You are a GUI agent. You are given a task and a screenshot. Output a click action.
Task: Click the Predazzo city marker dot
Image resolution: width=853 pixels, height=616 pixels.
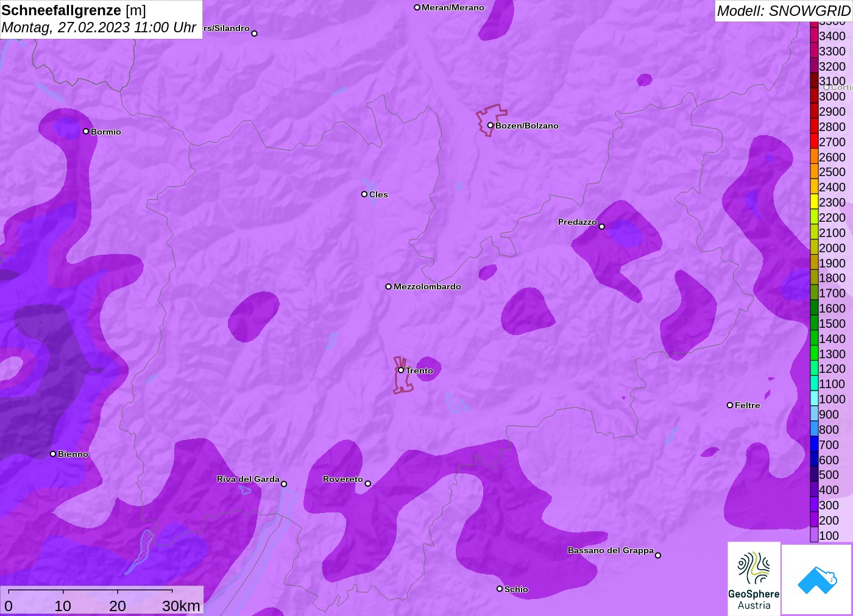[x=602, y=227]
